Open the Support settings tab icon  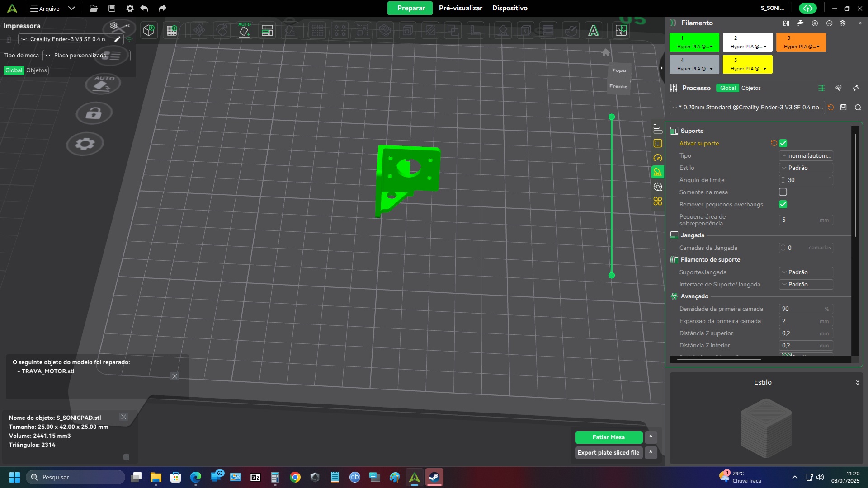(658, 172)
